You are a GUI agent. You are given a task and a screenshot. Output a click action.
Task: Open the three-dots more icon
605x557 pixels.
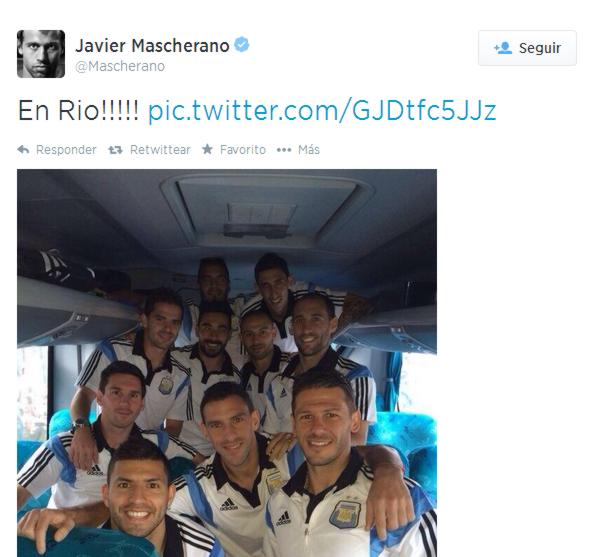click(284, 150)
